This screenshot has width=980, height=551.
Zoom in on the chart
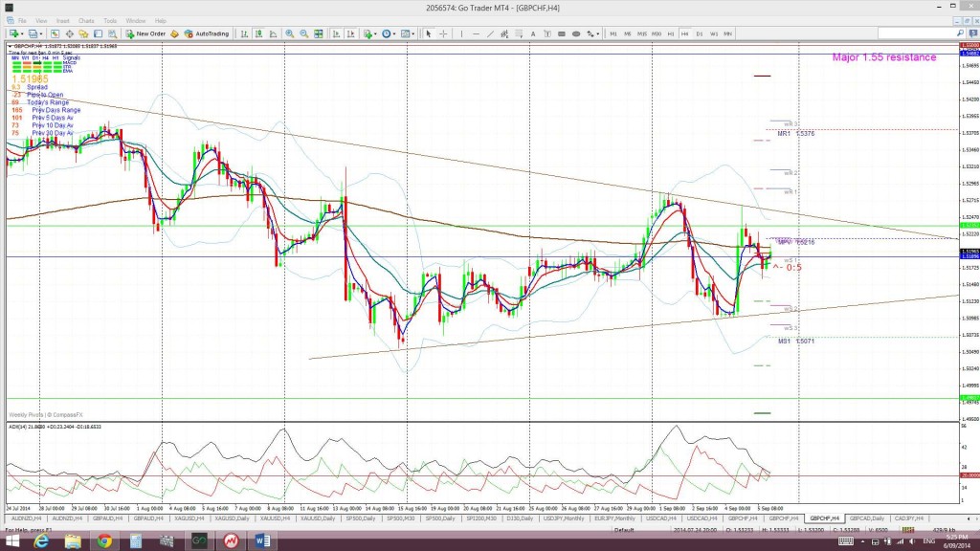(x=287, y=33)
